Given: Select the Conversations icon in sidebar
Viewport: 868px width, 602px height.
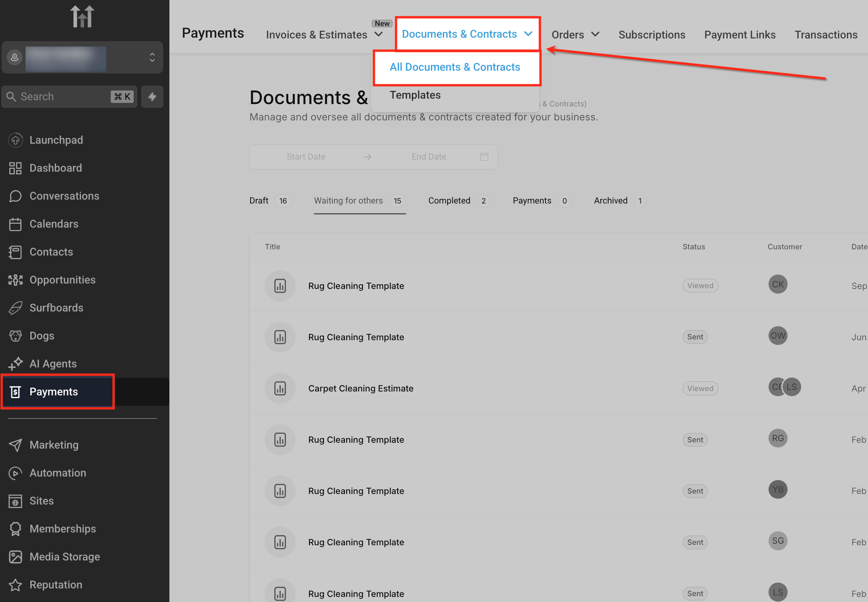Looking at the screenshot, I should (16, 196).
